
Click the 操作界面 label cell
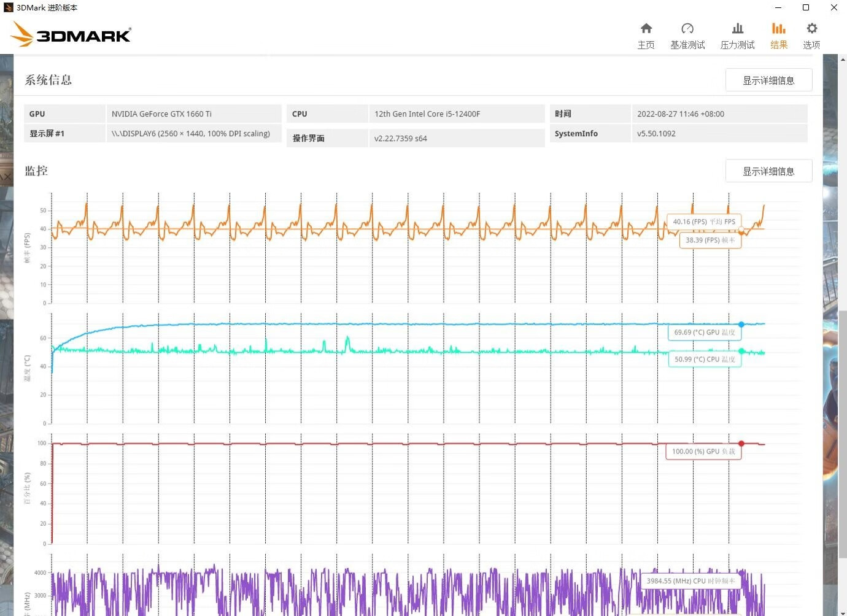pyautogui.click(x=327, y=138)
